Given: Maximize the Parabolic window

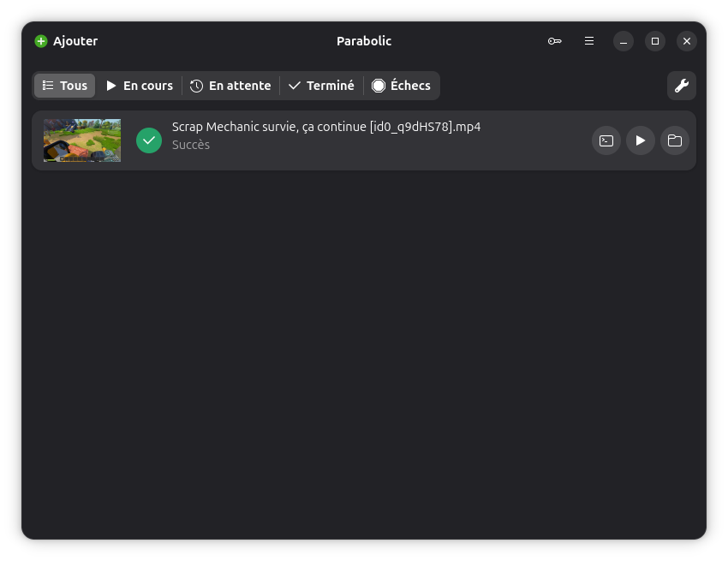Looking at the screenshot, I should pyautogui.click(x=655, y=41).
